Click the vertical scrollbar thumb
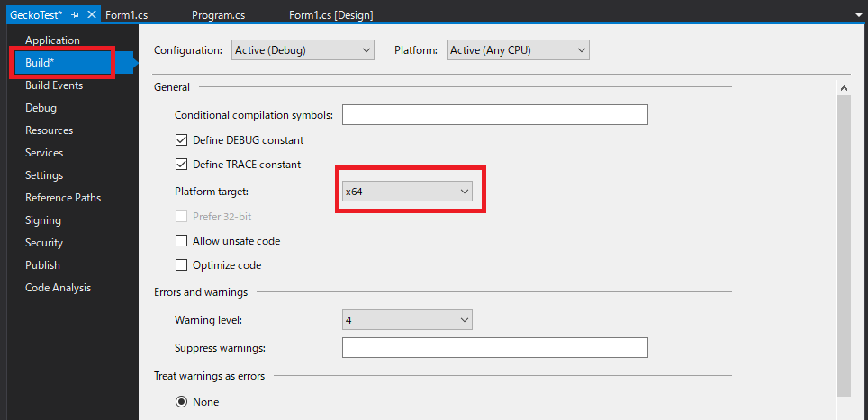 pos(844,246)
